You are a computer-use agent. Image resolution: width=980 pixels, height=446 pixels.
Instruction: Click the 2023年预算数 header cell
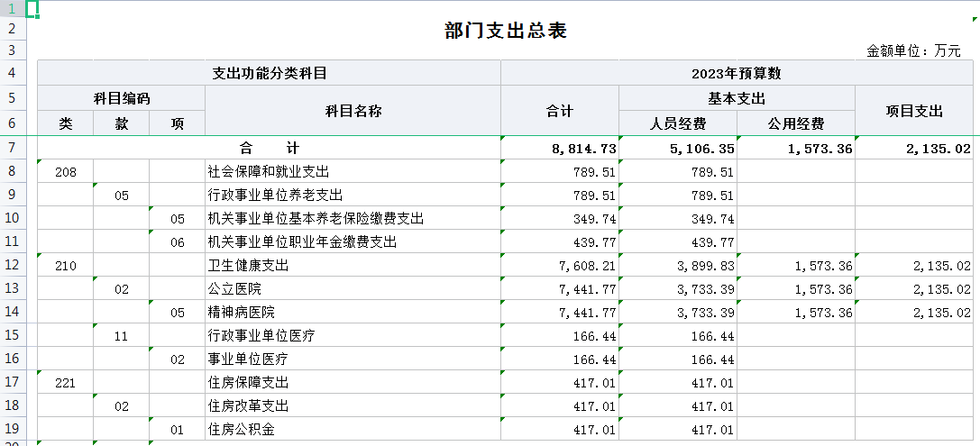735,73
